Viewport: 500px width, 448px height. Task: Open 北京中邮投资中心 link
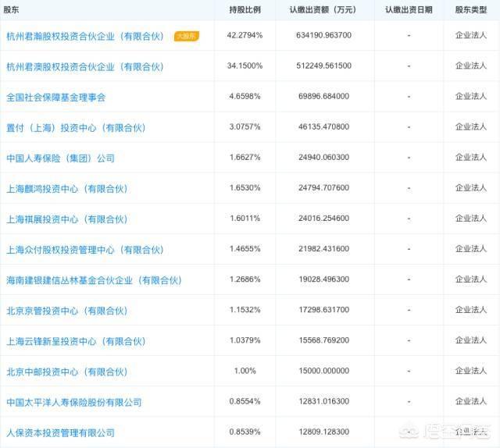coord(67,372)
